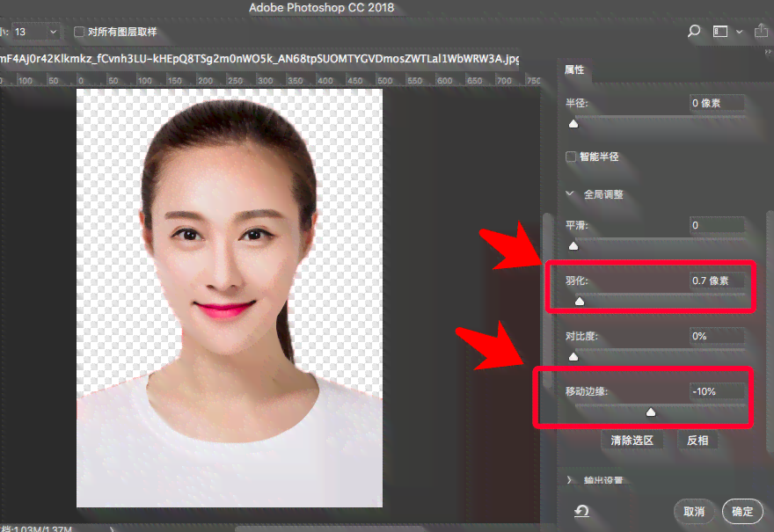This screenshot has width=774, height=532.
Task: Click the 半径 value field
Action: [717, 103]
